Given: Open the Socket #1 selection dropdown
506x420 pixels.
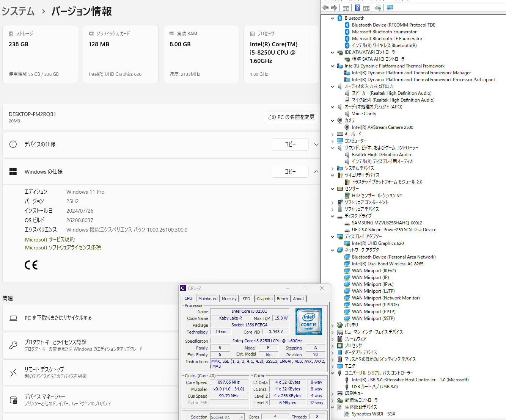Looking at the screenshot, I should click(242, 417).
